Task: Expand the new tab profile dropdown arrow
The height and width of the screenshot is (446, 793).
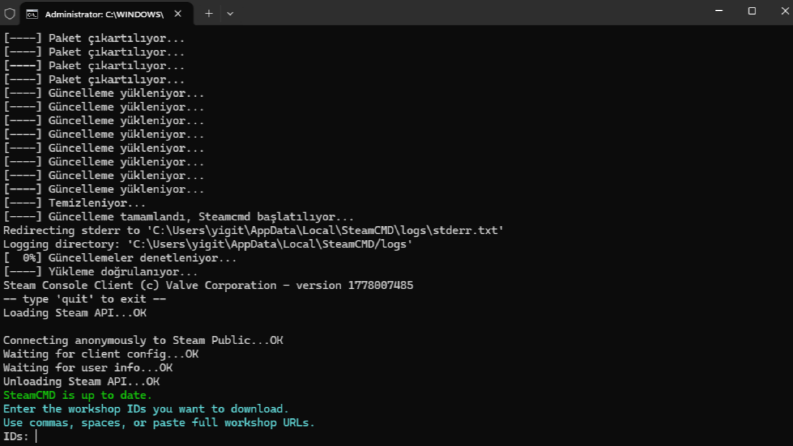Action: pyautogui.click(x=230, y=14)
